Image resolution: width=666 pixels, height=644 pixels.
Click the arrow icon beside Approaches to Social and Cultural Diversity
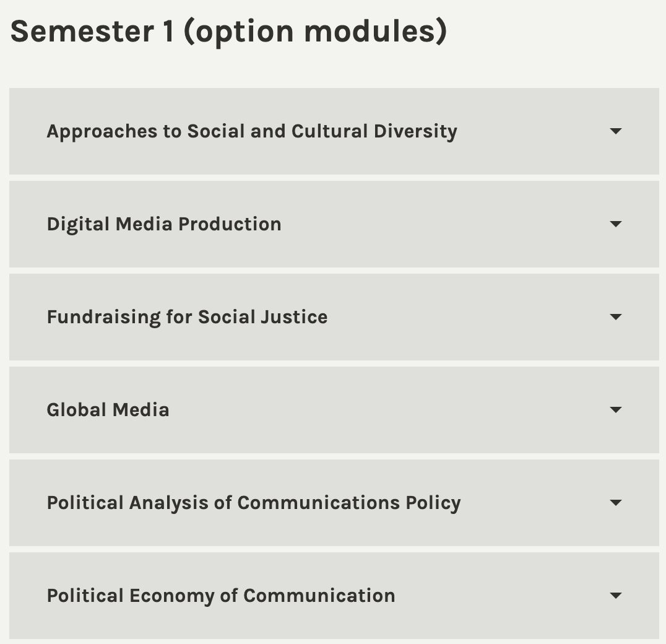point(615,131)
